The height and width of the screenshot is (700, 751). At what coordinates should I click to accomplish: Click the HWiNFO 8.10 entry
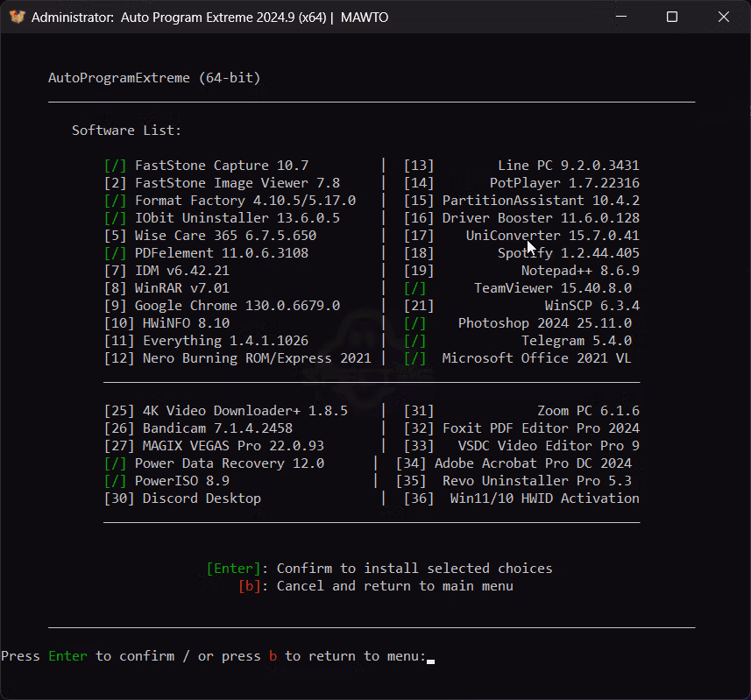tap(166, 323)
